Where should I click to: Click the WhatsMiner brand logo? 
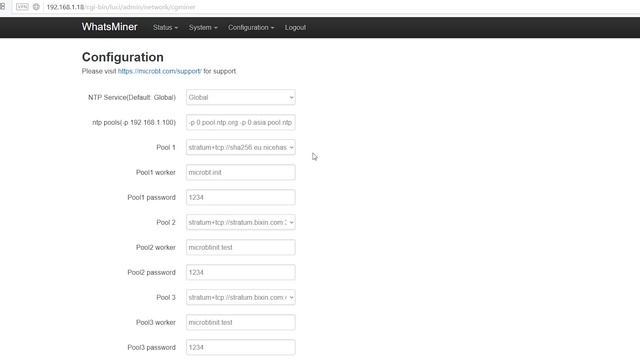click(109, 27)
